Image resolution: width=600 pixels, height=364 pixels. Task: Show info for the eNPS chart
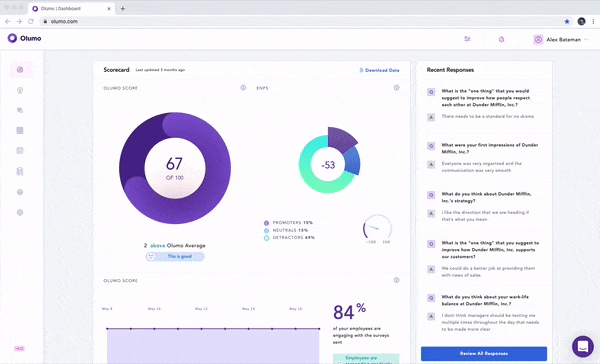[396, 88]
